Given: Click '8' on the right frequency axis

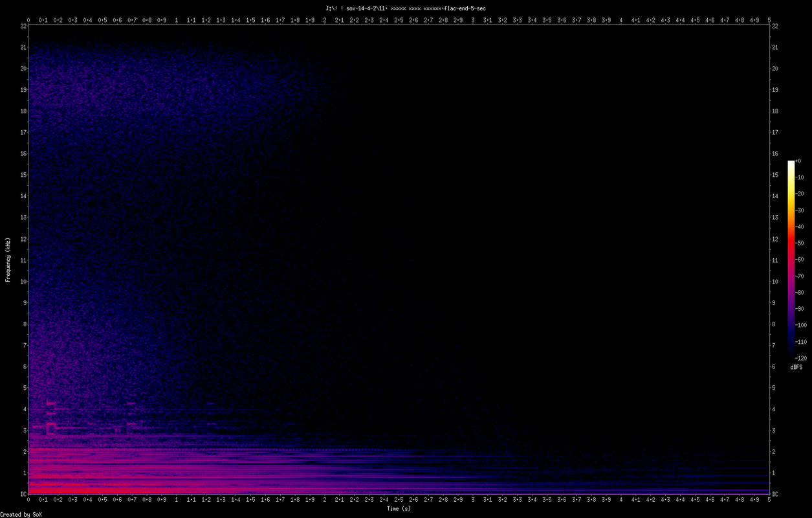Looking at the screenshot, I should click(x=774, y=324).
